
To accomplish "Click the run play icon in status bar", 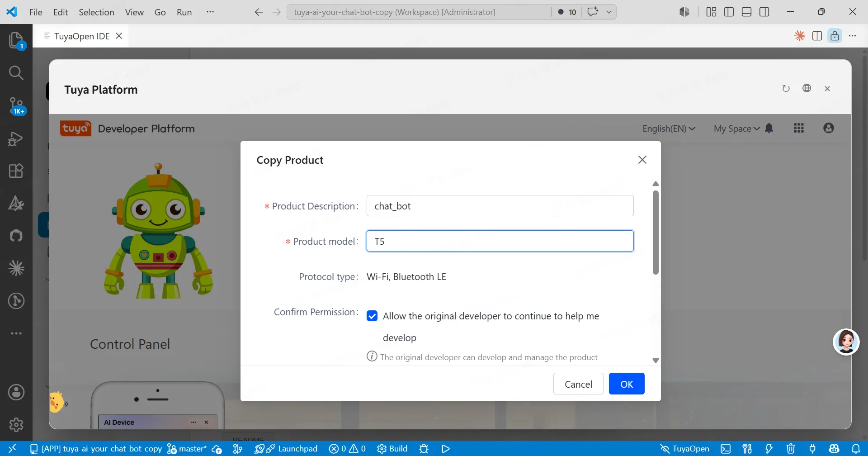I will click(446, 449).
